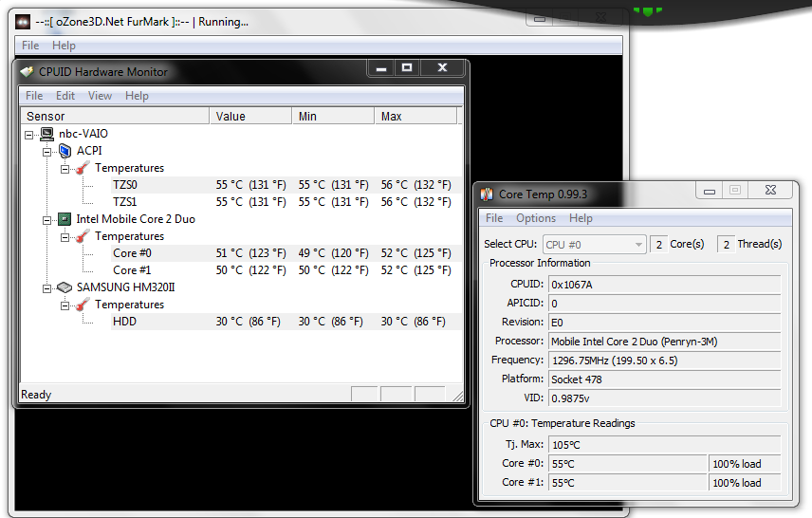The height and width of the screenshot is (518, 812).
Task: Select the TZS1 sensor row
Action: 286,202
